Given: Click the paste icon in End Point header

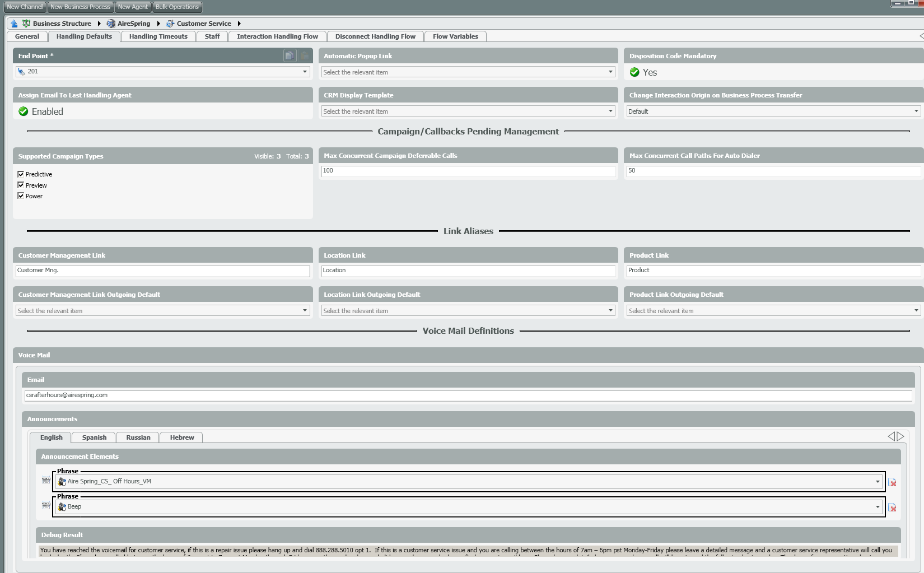Looking at the screenshot, I should tap(304, 55).
